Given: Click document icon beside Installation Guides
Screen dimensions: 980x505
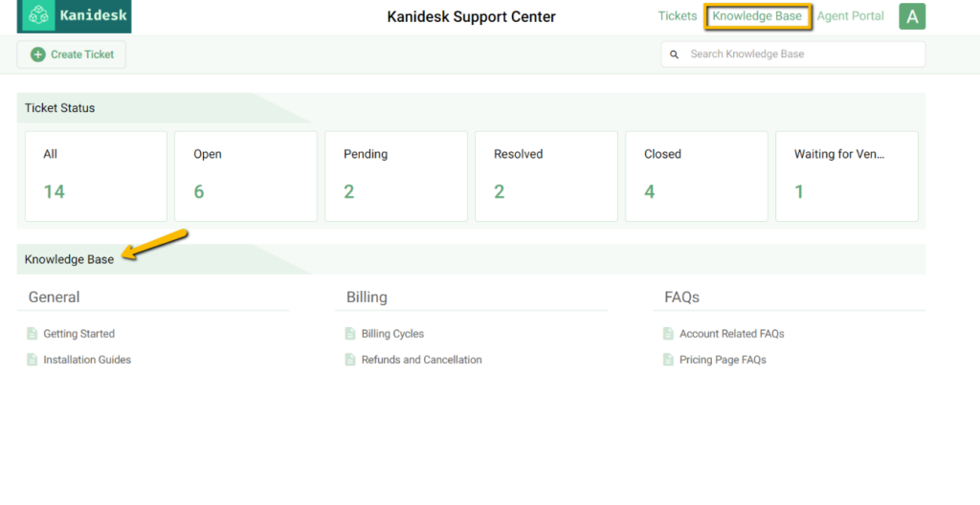Looking at the screenshot, I should pos(33,360).
